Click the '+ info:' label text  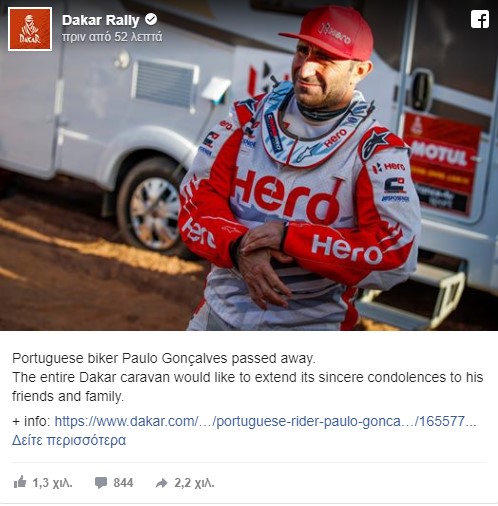coord(31,421)
